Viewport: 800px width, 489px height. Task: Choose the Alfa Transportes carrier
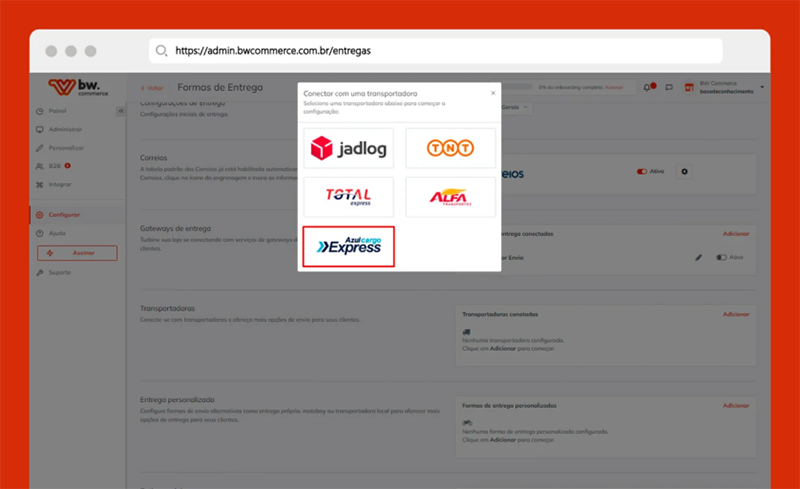click(x=451, y=197)
